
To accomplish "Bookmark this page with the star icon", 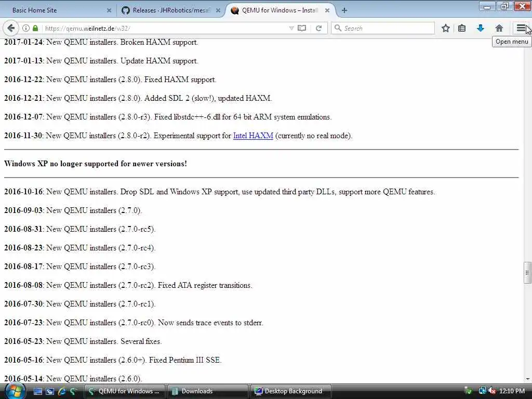I will click(x=445, y=28).
